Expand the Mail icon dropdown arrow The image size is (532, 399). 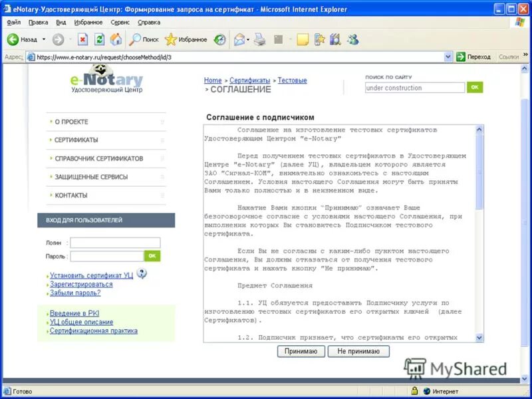248,40
